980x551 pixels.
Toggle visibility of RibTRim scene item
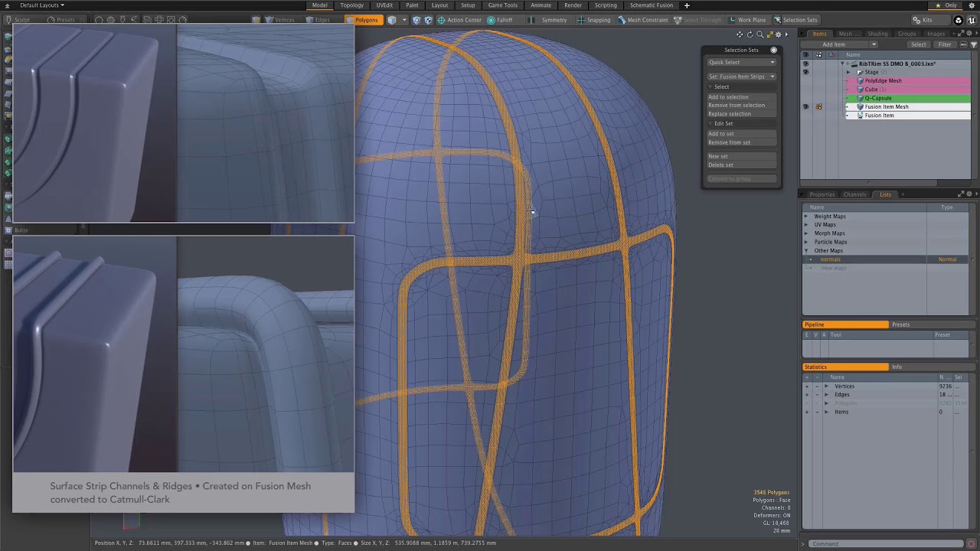[805, 64]
